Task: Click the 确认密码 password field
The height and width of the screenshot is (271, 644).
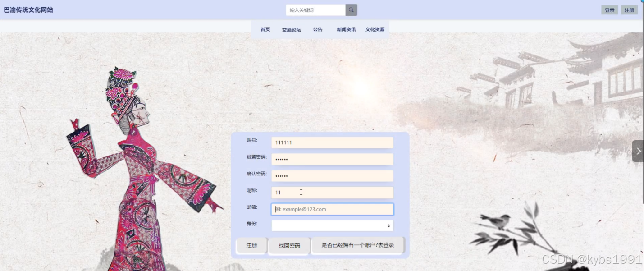Action: click(333, 176)
